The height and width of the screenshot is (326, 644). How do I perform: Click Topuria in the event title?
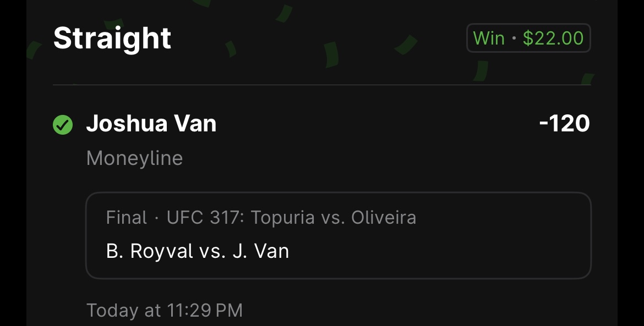282,218
